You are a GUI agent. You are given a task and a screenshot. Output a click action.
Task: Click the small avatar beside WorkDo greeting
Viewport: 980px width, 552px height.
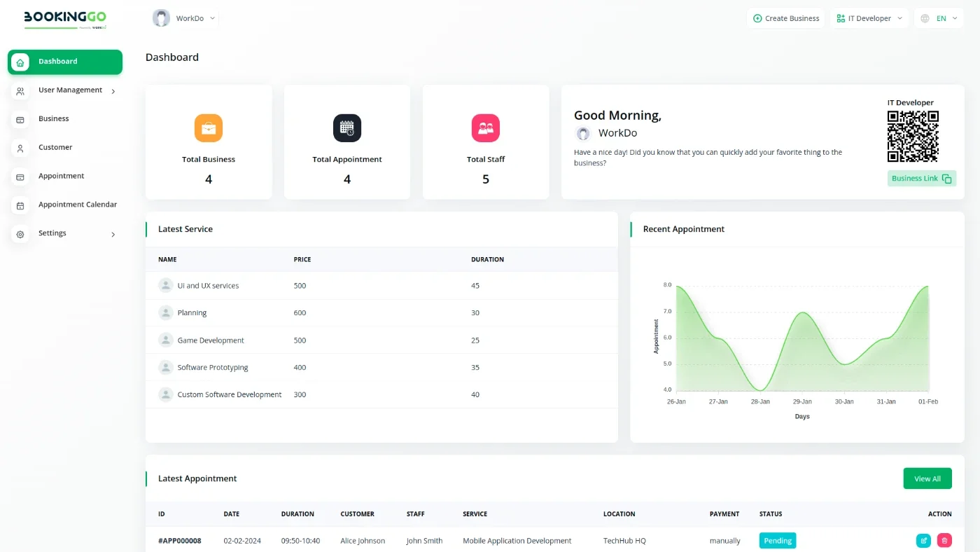[x=583, y=133]
